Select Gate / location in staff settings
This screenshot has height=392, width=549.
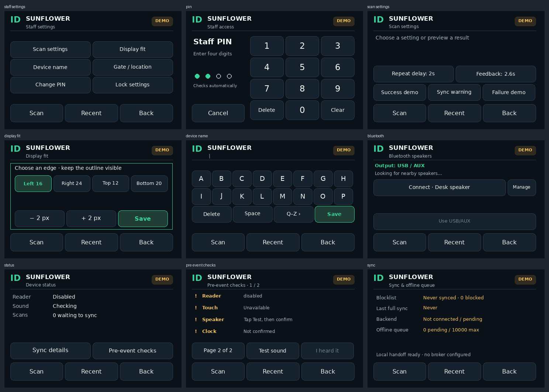(132, 67)
